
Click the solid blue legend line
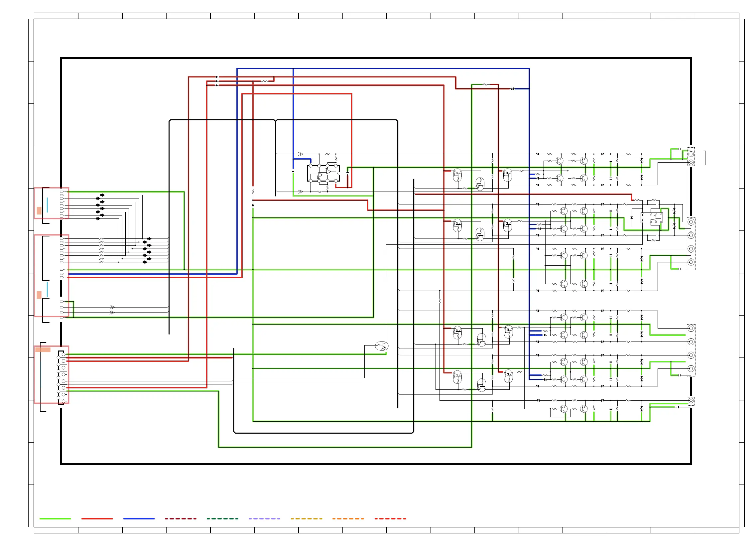[139, 519]
